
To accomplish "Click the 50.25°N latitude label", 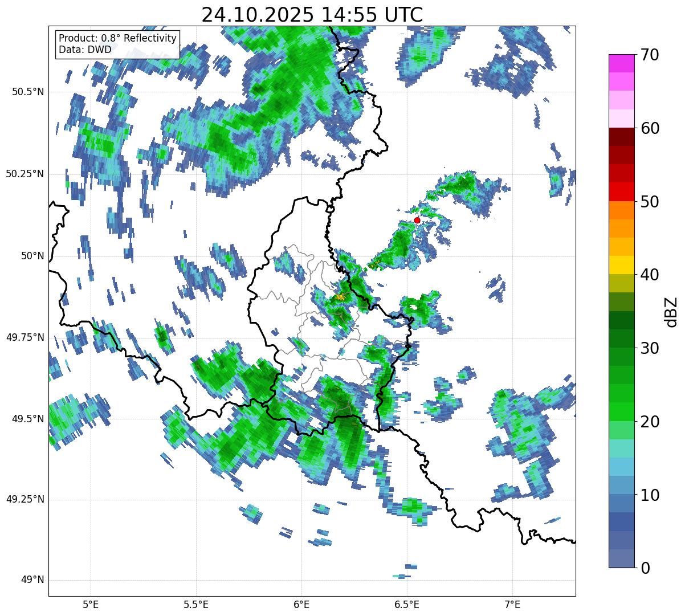I will click(25, 174).
